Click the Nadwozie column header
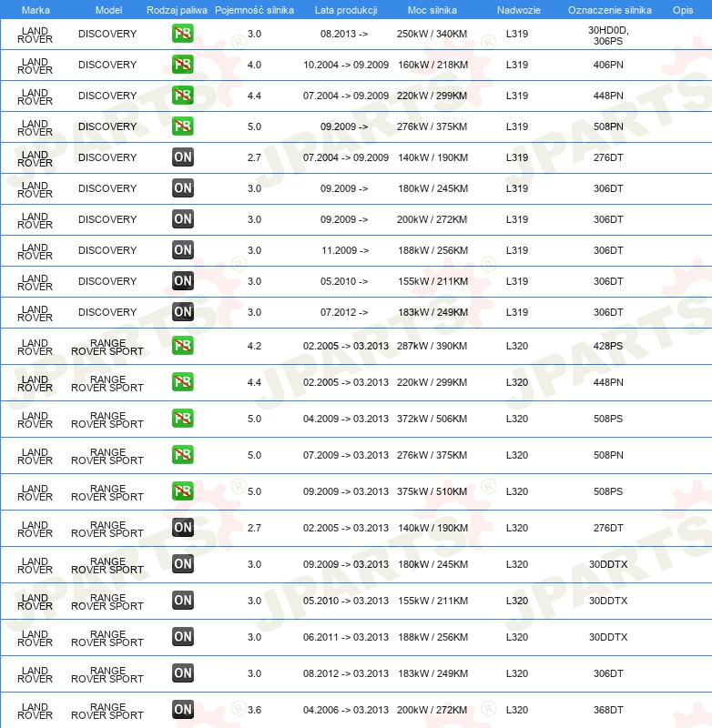Screen dimensions: 712x728 click(519, 10)
